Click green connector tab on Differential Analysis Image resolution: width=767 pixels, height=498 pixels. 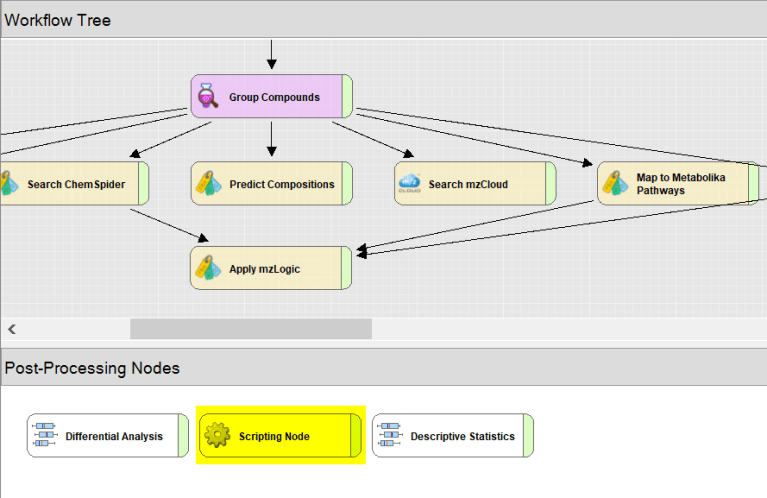(x=183, y=435)
